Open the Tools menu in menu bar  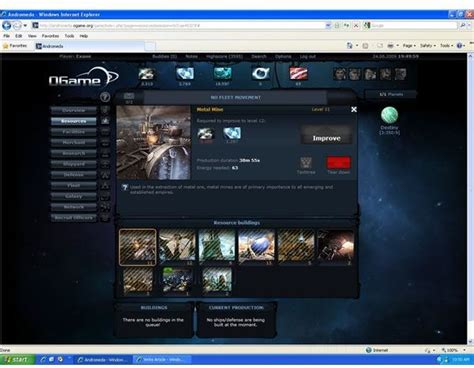[x=69, y=36]
